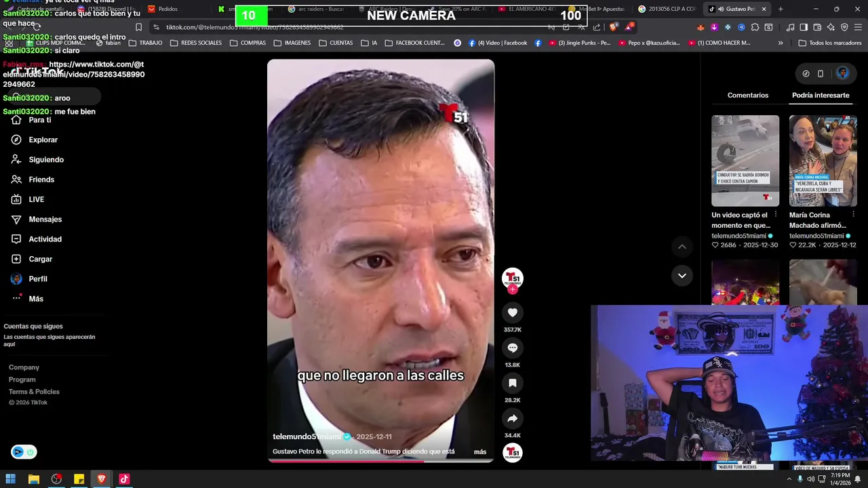Open options for Un video captó card
This screenshot has height=488, width=868.
[x=776, y=214]
